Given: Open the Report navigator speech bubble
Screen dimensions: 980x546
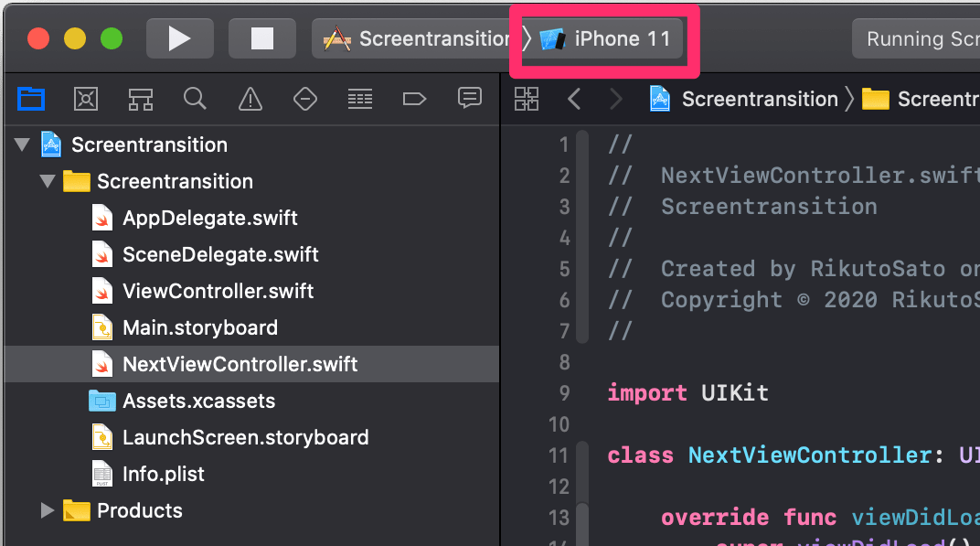Looking at the screenshot, I should 469,99.
